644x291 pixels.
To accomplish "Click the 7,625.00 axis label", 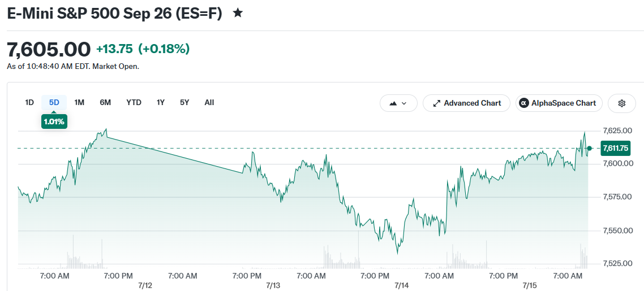I will pos(617,131).
